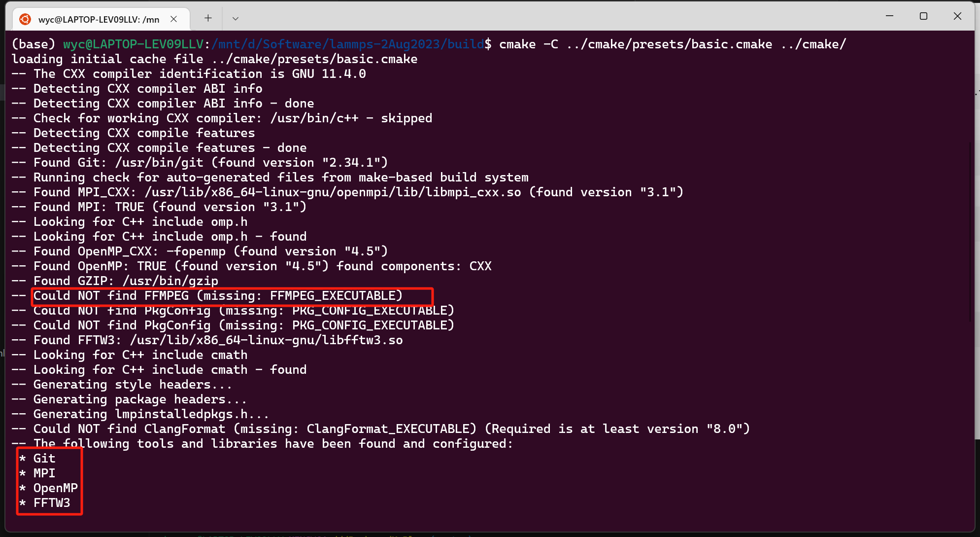This screenshot has width=980, height=537.
Task: Click the Git entry in configured tools list
Action: tap(44, 459)
